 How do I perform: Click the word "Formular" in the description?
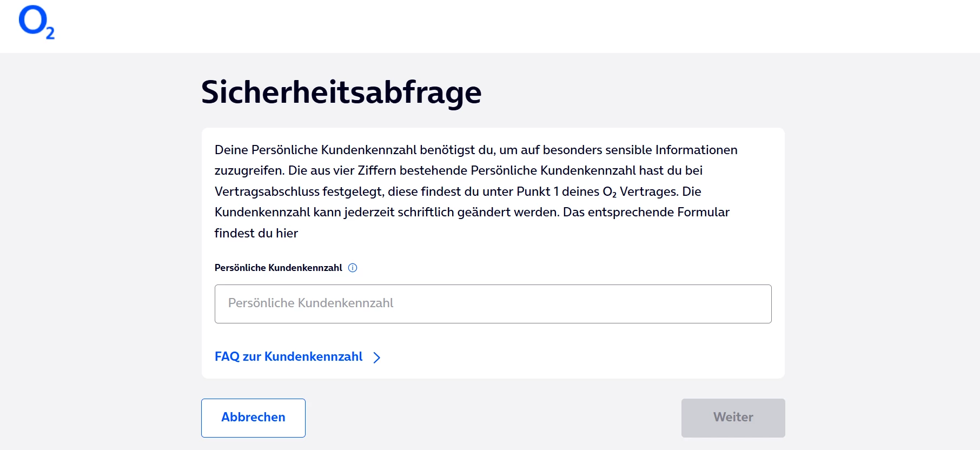click(x=703, y=213)
